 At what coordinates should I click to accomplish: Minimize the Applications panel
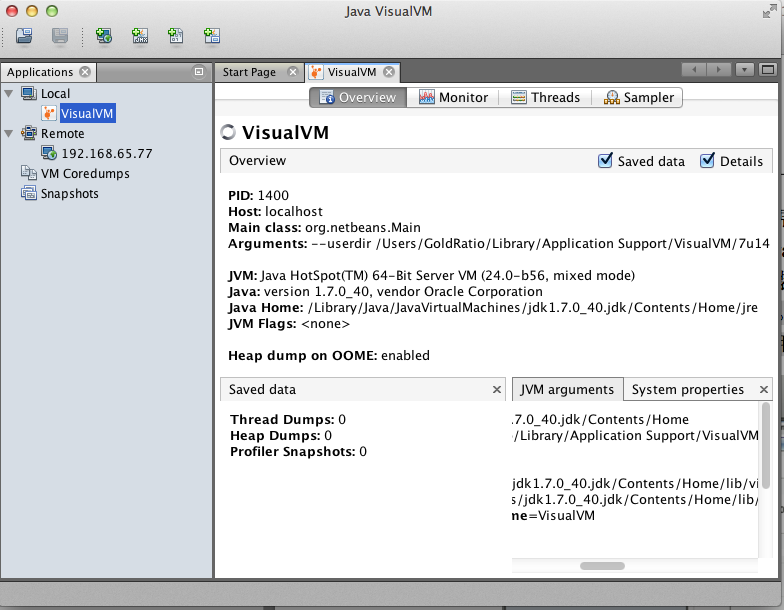pyautogui.click(x=198, y=72)
